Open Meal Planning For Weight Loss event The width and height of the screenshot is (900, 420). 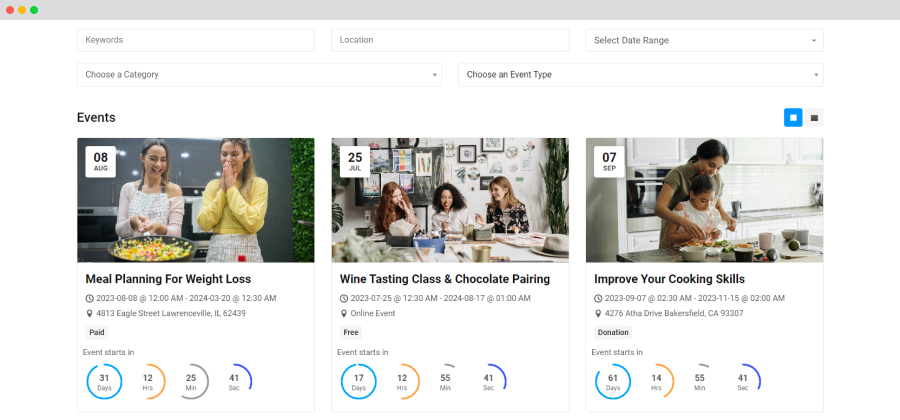pos(168,279)
